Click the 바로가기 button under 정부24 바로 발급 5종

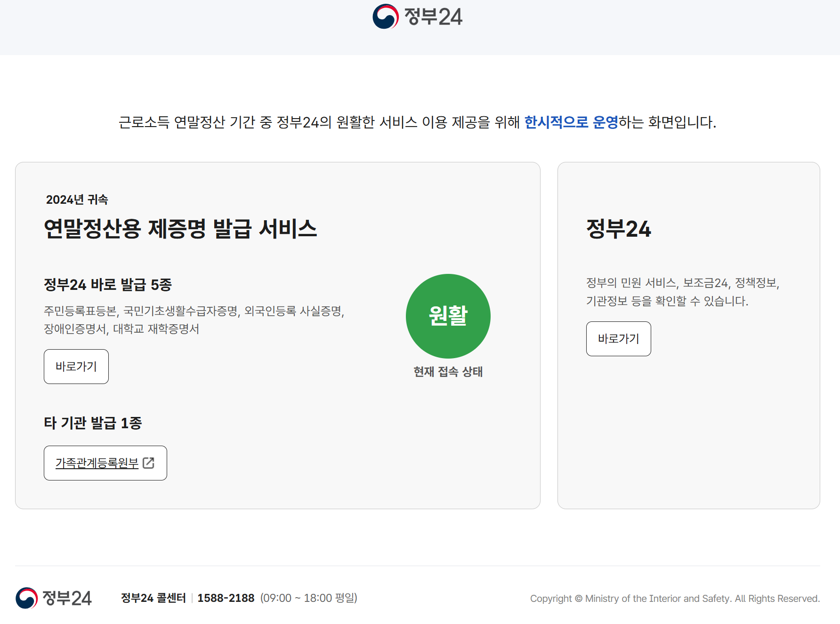[76, 367]
